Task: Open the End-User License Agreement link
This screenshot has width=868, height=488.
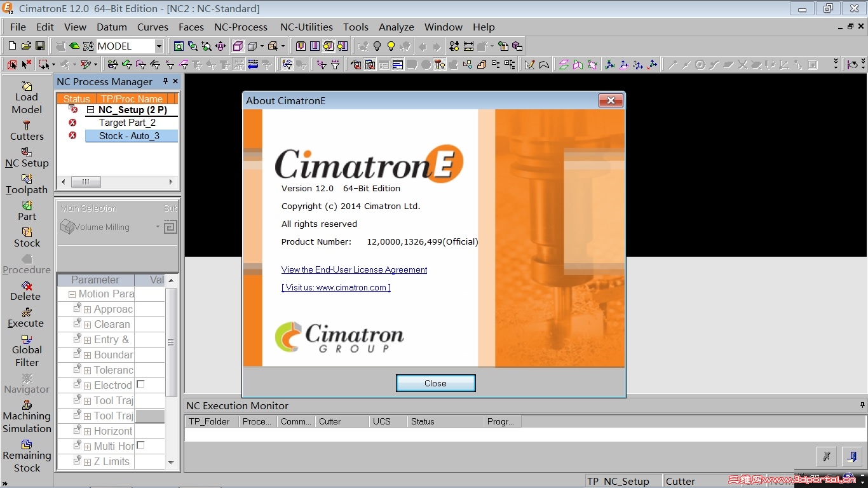Action: click(354, 269)
